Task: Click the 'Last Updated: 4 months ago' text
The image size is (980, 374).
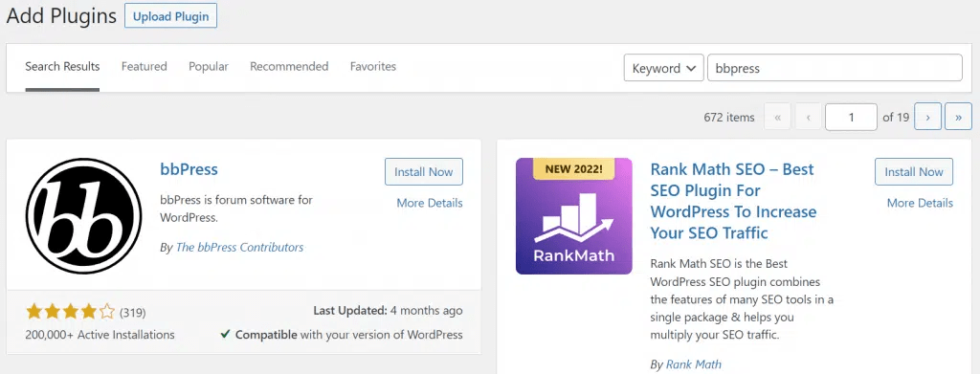Action: coord(389,310)
